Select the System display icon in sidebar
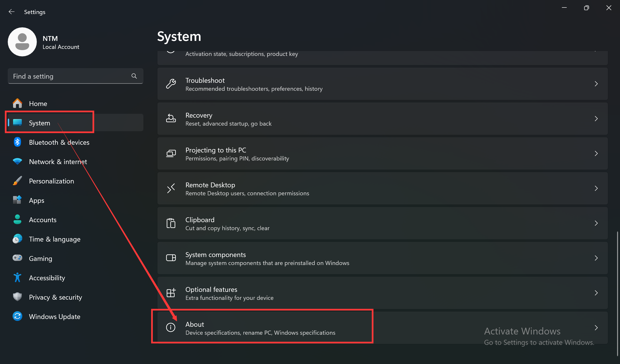620x364 pixels. pyautogui.click(x=17, y=123)
